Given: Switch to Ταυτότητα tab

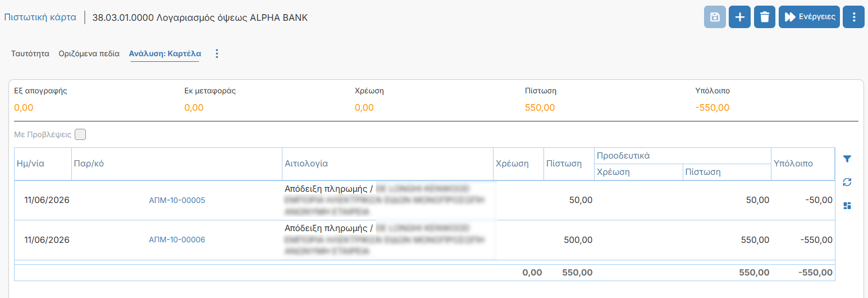Looking at the screenshot, I should click(30, 54).
